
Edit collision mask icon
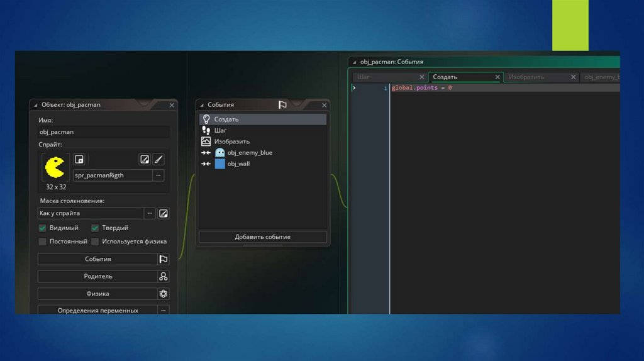[x=164, y=213]
